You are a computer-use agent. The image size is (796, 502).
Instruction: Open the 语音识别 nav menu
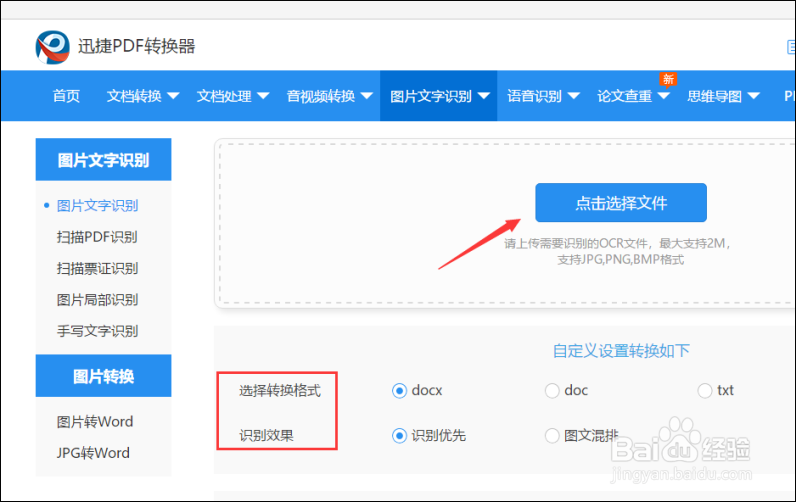(x=535, y=96)
